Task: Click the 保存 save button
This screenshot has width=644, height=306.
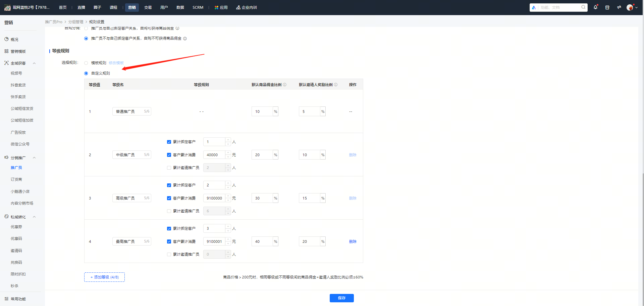Action: (x=341, y=298)
